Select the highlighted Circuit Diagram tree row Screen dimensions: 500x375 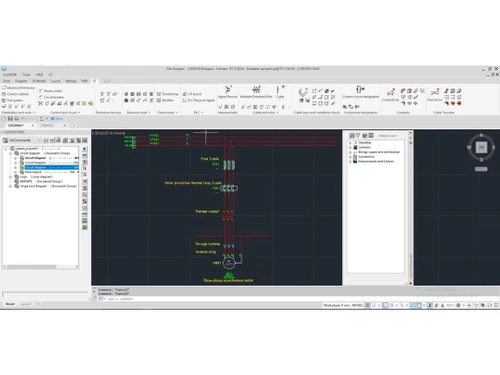(51, 167)
